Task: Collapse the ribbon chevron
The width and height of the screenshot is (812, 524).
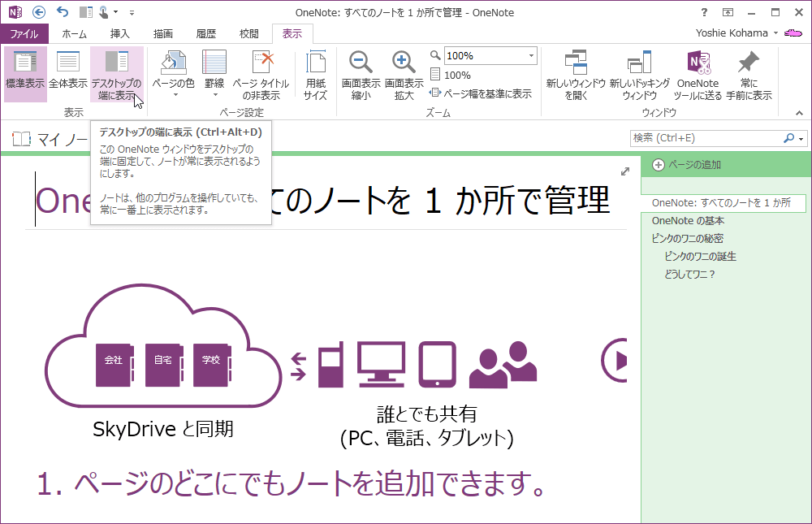Action: coord(800,113)
